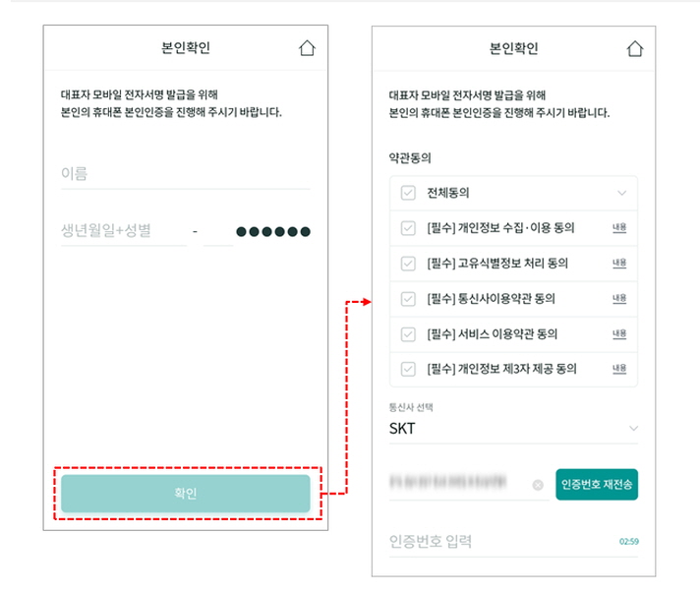The height and width of the screenshot is (594, 700).
Task: Focus the 생년월일+성별 input field
Action: [x=122, y=231]
